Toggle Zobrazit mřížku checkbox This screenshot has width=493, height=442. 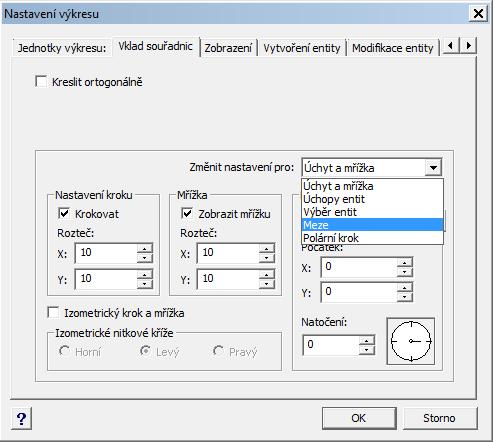(187, 213)
